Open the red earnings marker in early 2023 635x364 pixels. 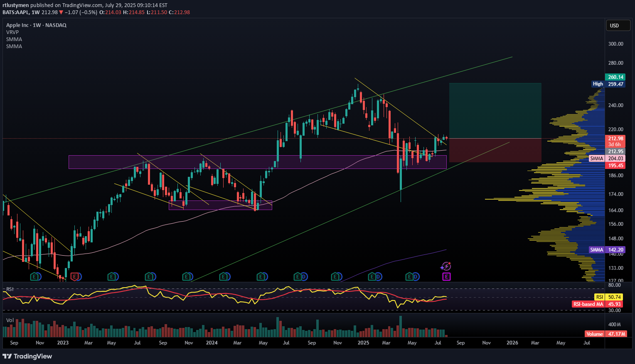74,276
